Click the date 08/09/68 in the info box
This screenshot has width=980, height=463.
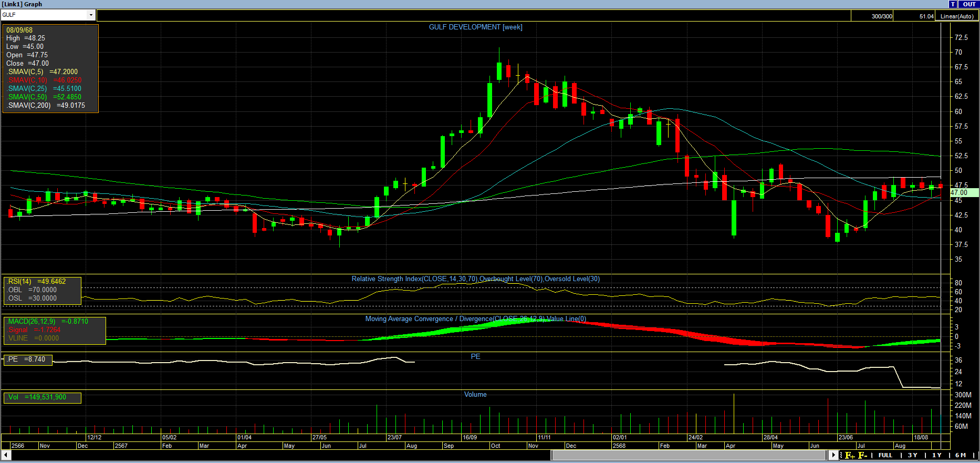click(19, 30)
